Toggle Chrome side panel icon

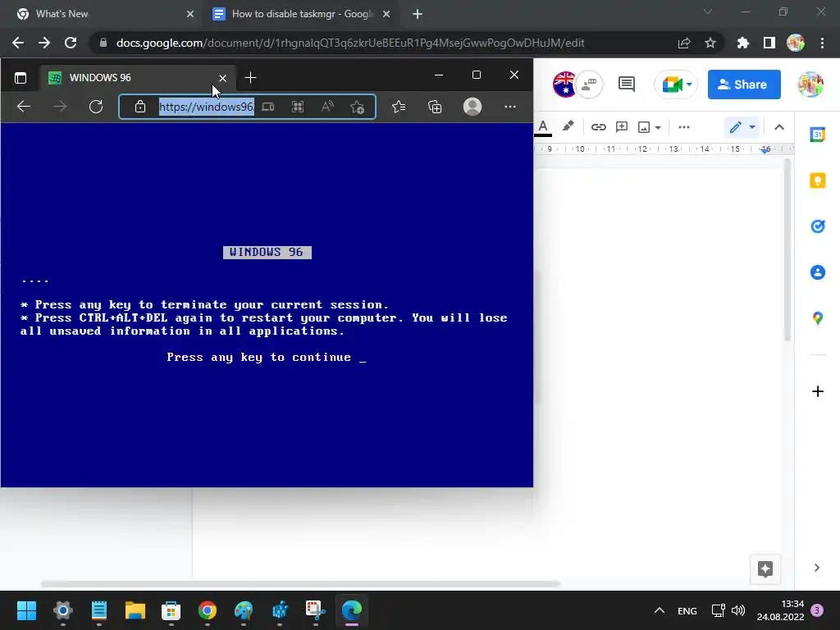click(769, 43)
